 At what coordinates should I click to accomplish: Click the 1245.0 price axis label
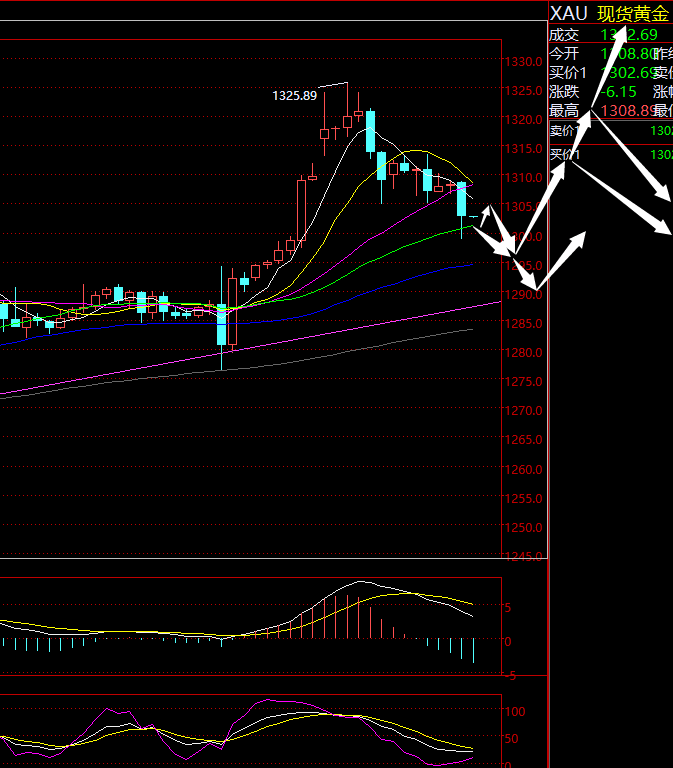pos(524,556)
